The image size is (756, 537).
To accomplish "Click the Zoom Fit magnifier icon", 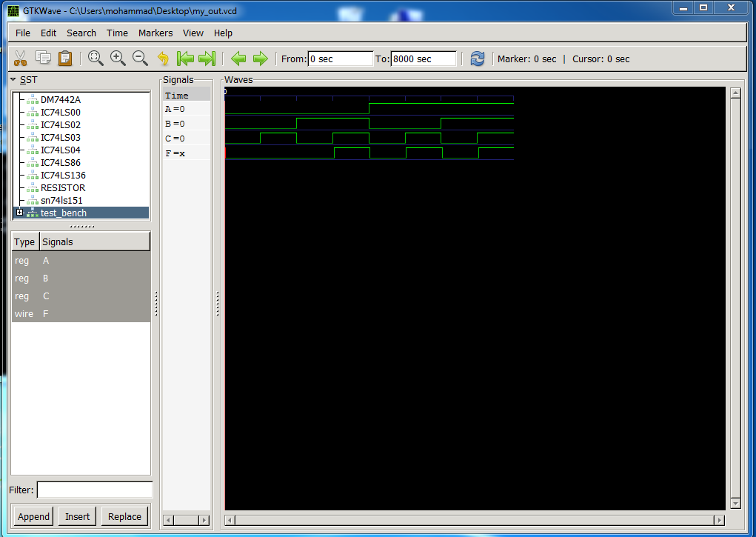I will click(96, 59).
